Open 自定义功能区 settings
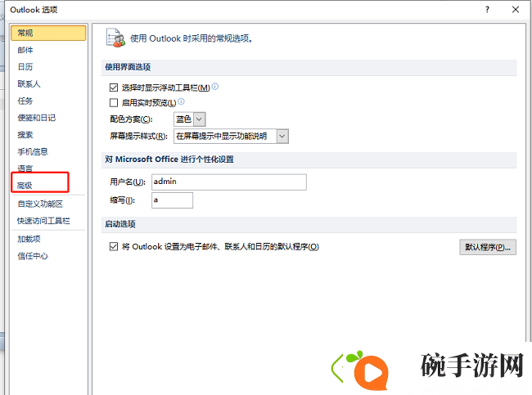 tap(40, 204)
